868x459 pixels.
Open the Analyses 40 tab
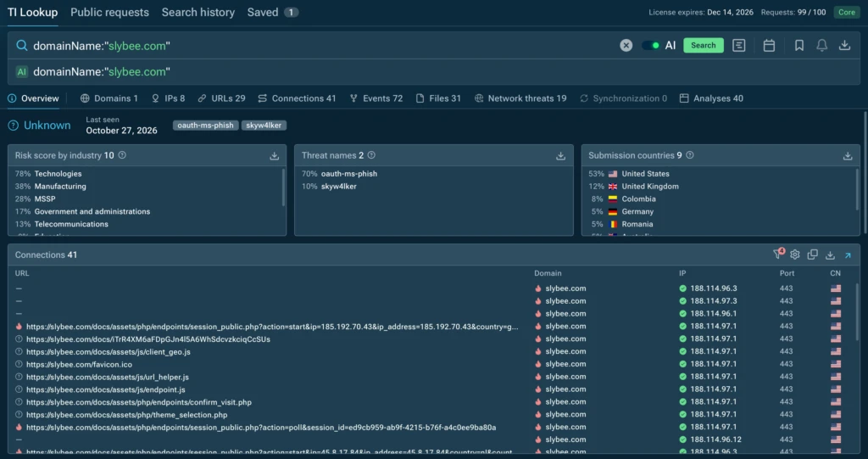coord(711,98)
